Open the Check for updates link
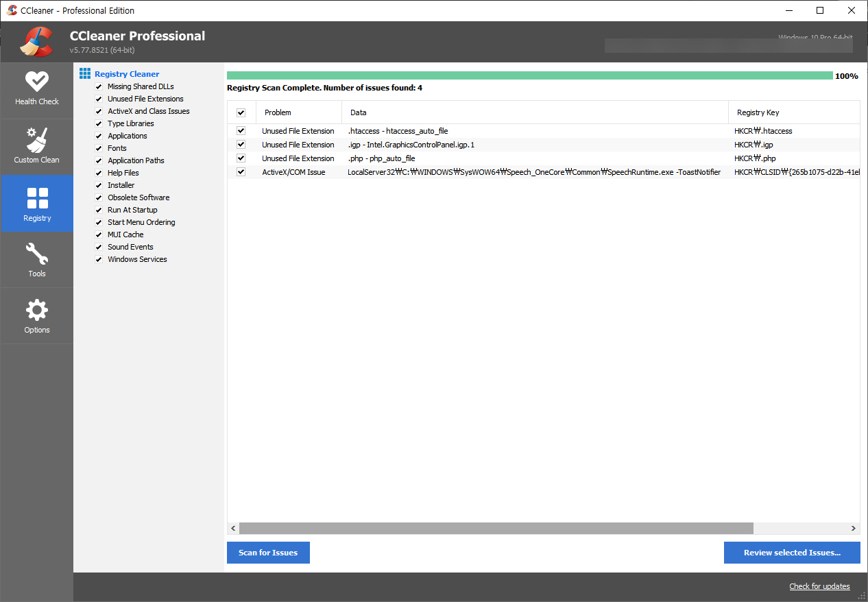Image resolution: width=868 pixels, height=602 pixels. pyautogui.click(x=819, y=586)
